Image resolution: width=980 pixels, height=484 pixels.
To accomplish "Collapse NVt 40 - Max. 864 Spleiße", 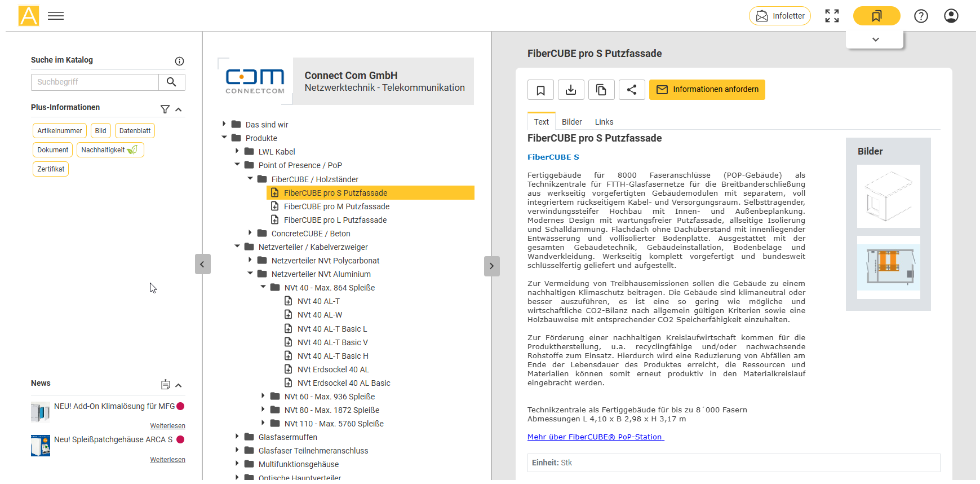I will (x=263, y=287).
